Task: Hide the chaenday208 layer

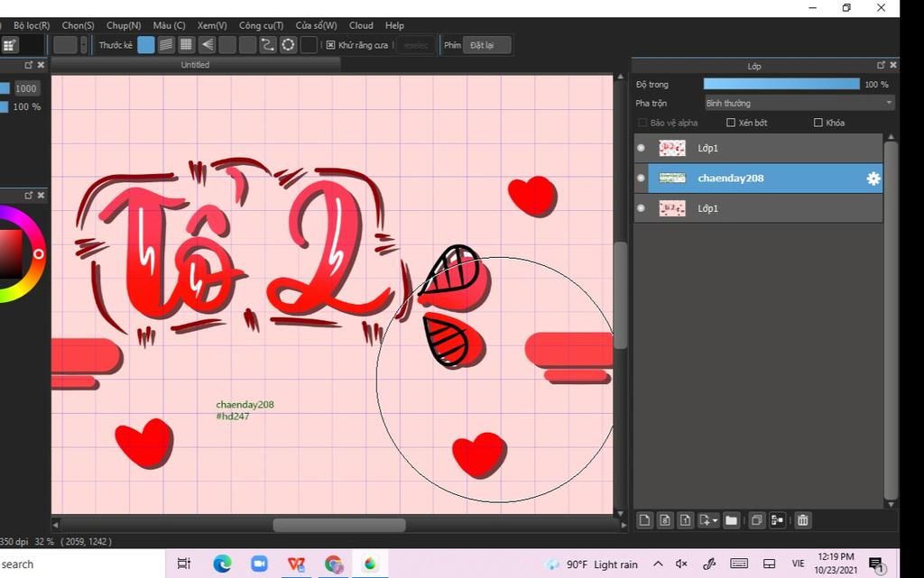Action: pyautogui.click(x=642, y=178)
